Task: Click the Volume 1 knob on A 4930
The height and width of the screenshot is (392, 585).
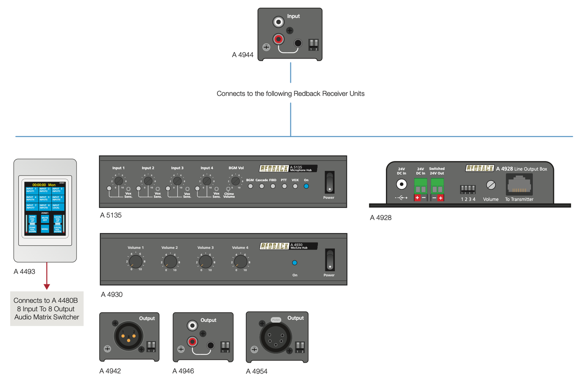Action: (x=136, y=262)
